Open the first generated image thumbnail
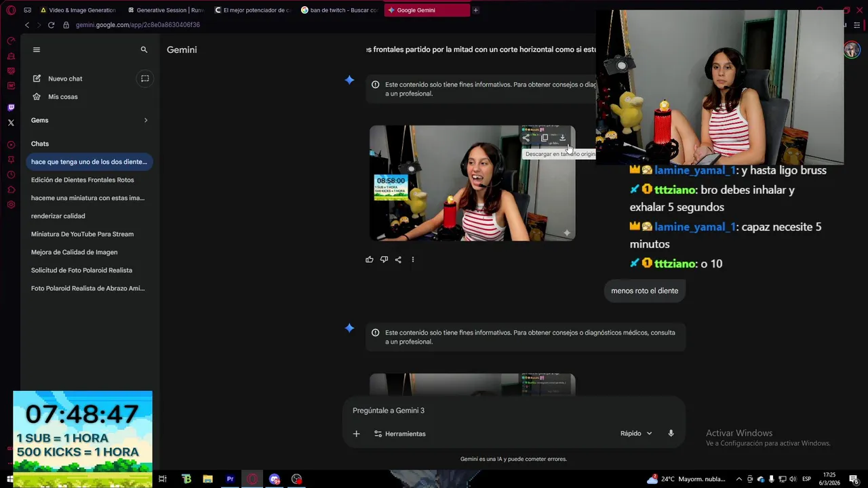The height and width of the screenshot is (488, 868). [472, 183]
